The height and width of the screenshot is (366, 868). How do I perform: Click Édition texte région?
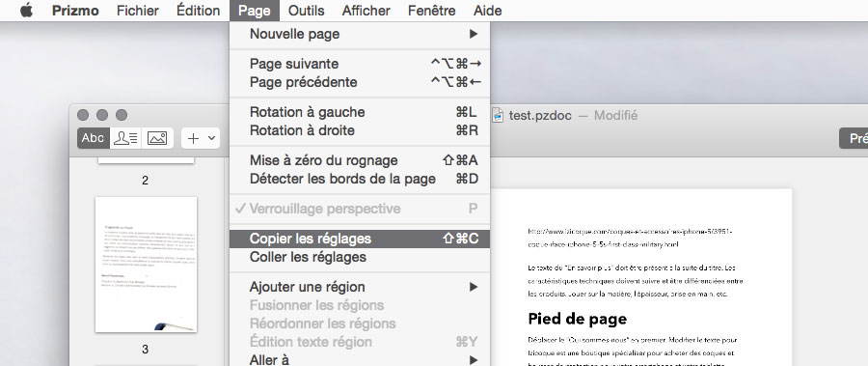pyautogui.click(x=360, y=342)
